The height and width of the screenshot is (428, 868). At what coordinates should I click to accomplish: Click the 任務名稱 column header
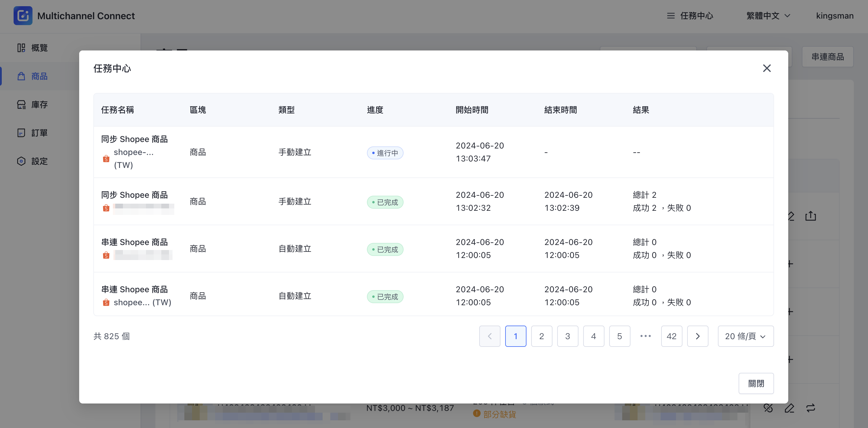tap(117, 110)
